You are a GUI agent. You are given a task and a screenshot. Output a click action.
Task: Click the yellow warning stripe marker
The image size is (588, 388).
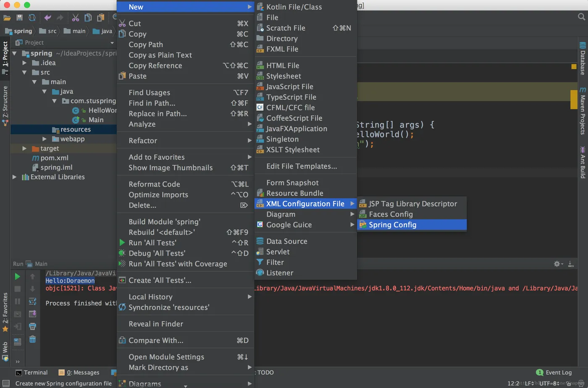click(574, 100)
